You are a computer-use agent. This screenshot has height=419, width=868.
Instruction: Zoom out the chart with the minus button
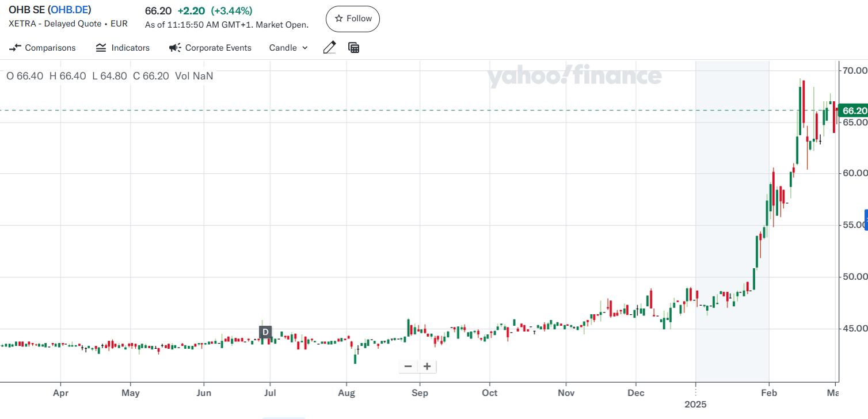[408, 366]
